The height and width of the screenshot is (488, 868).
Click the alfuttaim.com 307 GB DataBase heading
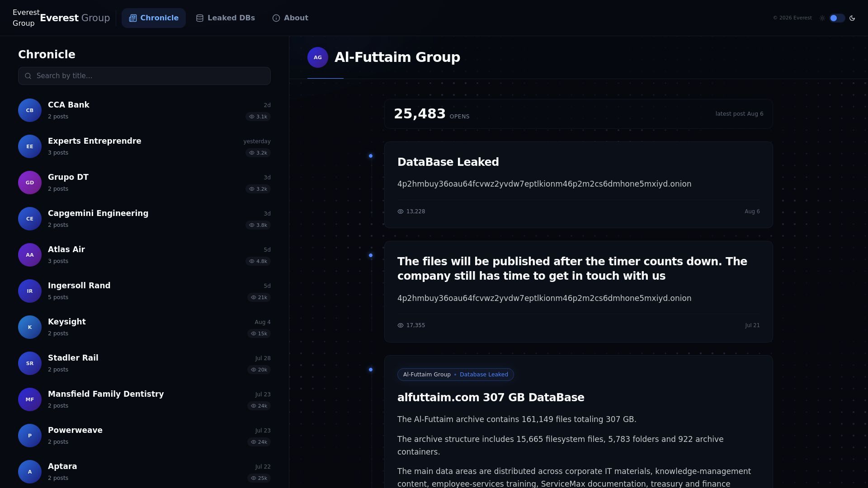[x=491, y=398]
